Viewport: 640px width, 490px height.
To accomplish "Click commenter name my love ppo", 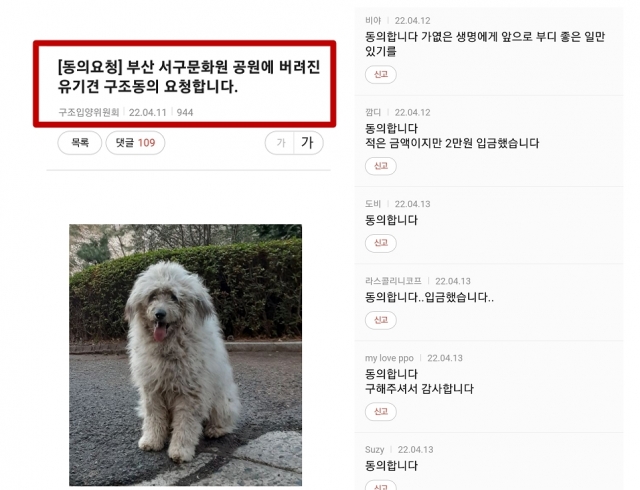I will (389, 358).
